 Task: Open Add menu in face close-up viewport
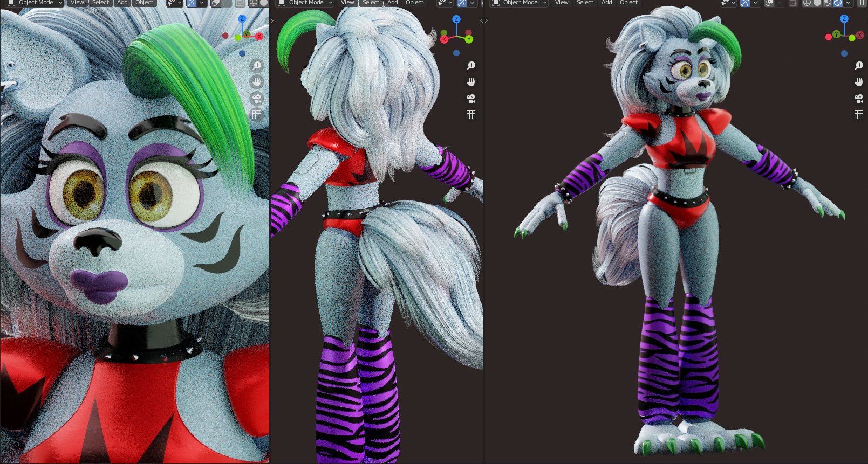point(122,3)
